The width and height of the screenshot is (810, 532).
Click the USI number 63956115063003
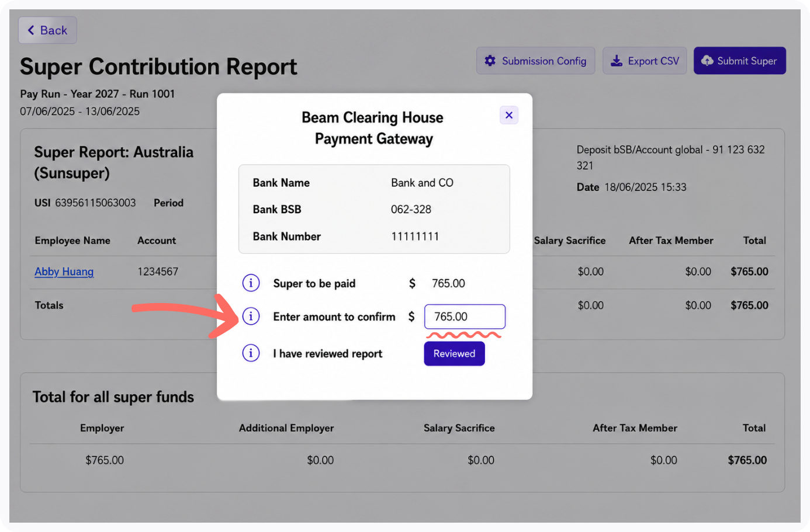[x=95, y=203]
